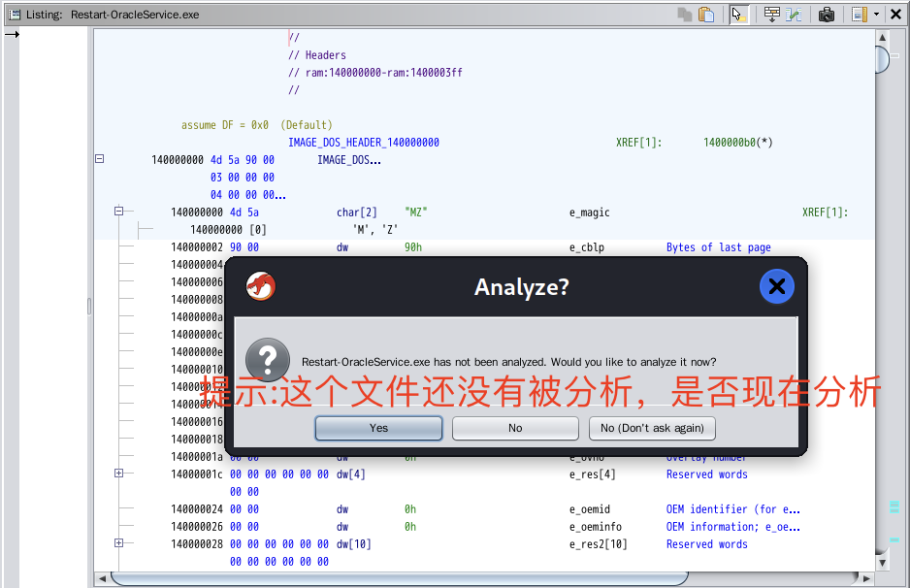Click Yes to analyze the file
Viewport: 910px width, 588px height.
[378, 428]
